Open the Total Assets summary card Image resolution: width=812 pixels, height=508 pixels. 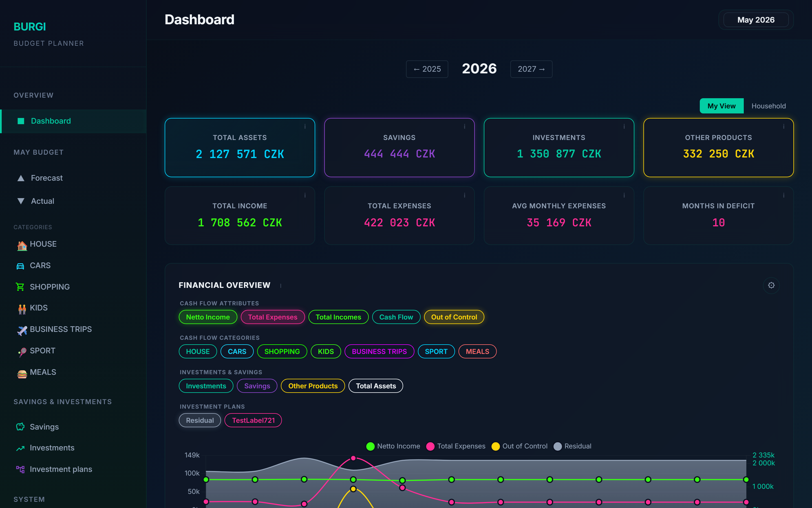pyautogui.click(x=240, y=148)
